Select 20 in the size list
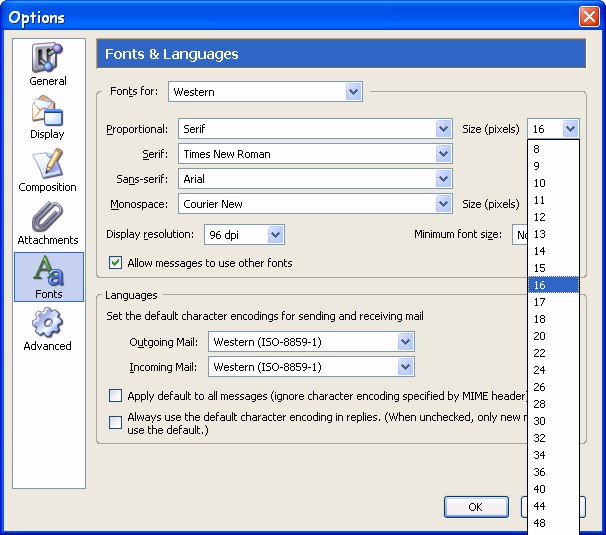 tap(553, 336)
